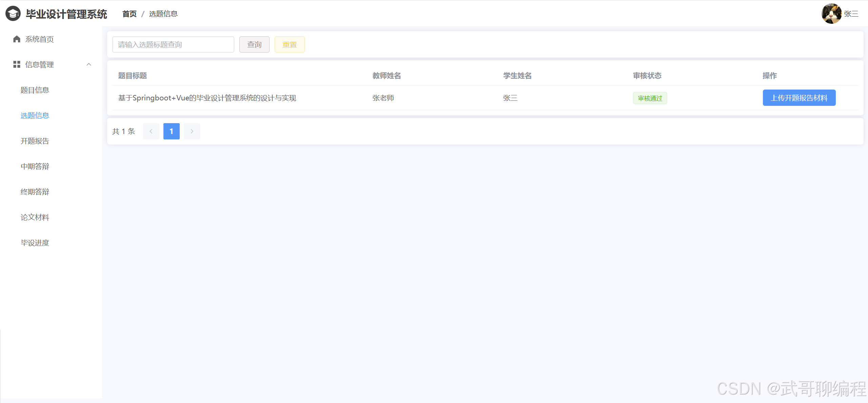Image resolution: width=868 pixels, height=403 pixels.
Task: Click the 首页 breadcrumb link
Action: [x=129, y=14]
